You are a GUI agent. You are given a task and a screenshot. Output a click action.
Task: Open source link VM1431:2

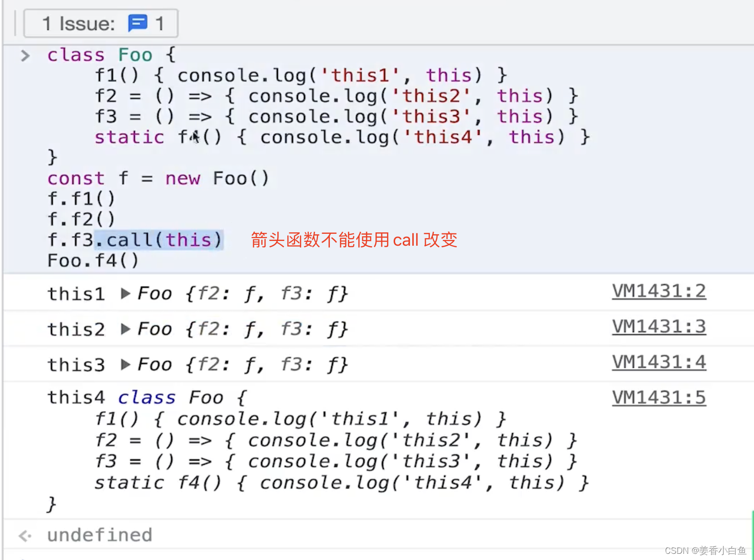(659, 291)
